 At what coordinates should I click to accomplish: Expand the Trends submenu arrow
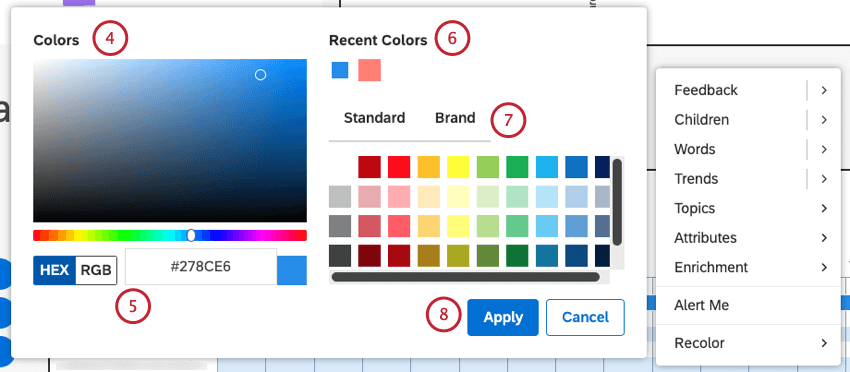click(823, 179)
